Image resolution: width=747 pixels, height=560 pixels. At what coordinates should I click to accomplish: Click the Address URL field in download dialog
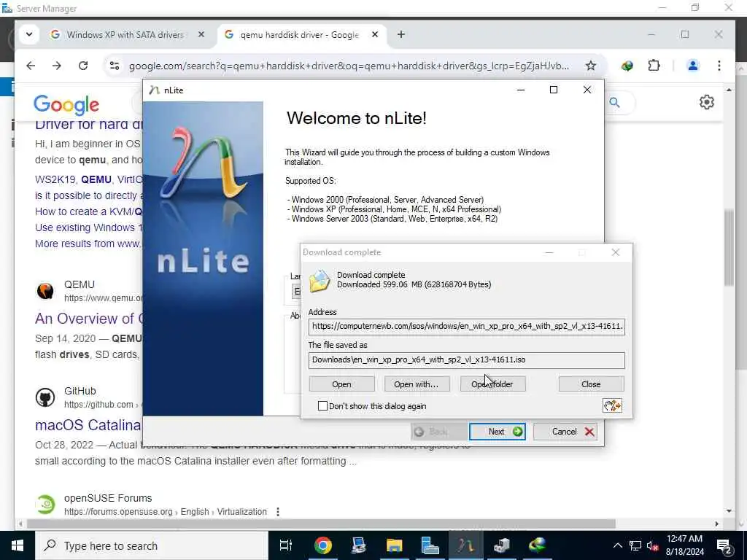pyautogui.click(x=466, y=327)
